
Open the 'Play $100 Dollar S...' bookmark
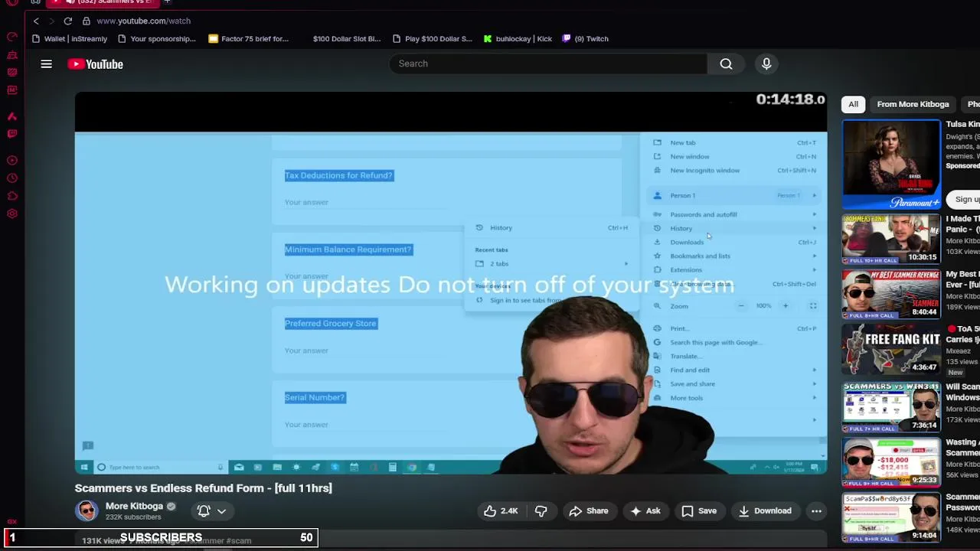(433, 39)
